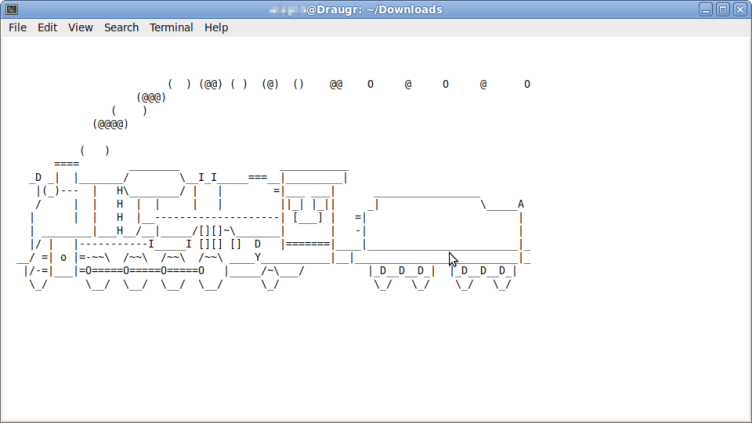Click the letter A on the coal car

[x=521, y=204]
